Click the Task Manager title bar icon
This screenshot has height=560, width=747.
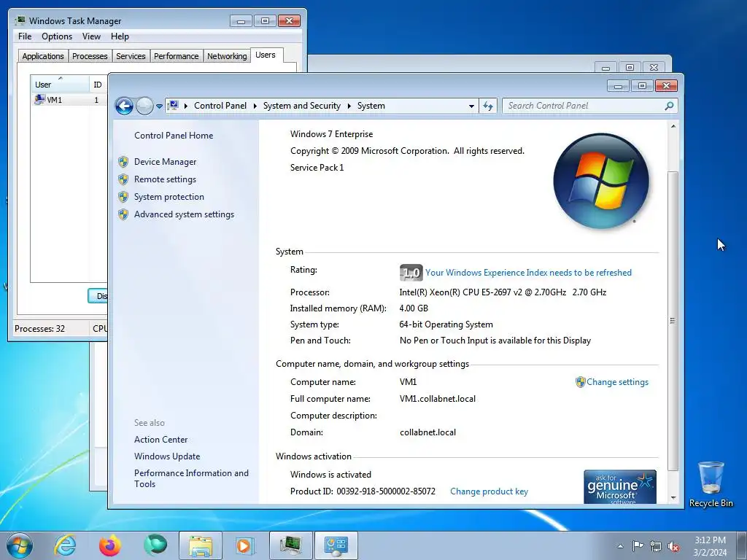[x=20, y=20]
